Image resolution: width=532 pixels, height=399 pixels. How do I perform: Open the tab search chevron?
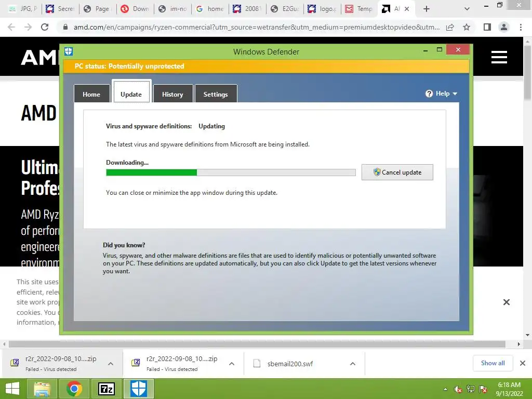tap(467, 9)
